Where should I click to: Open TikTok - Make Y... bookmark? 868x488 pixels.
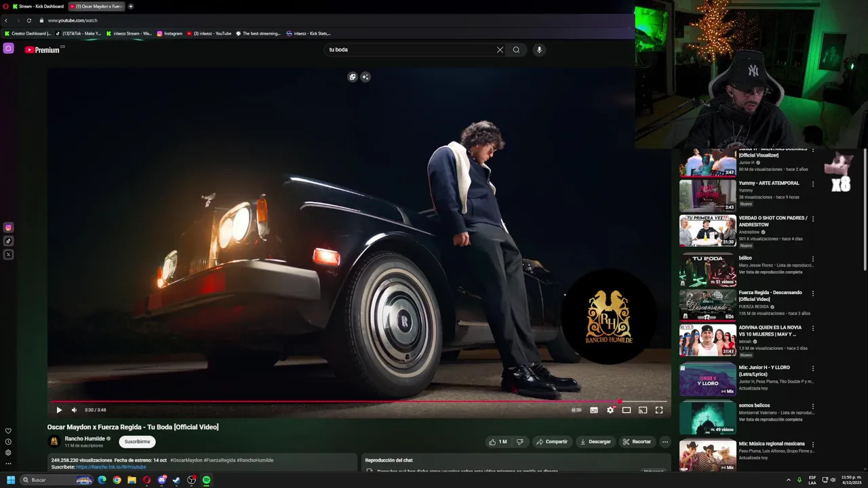78,33
